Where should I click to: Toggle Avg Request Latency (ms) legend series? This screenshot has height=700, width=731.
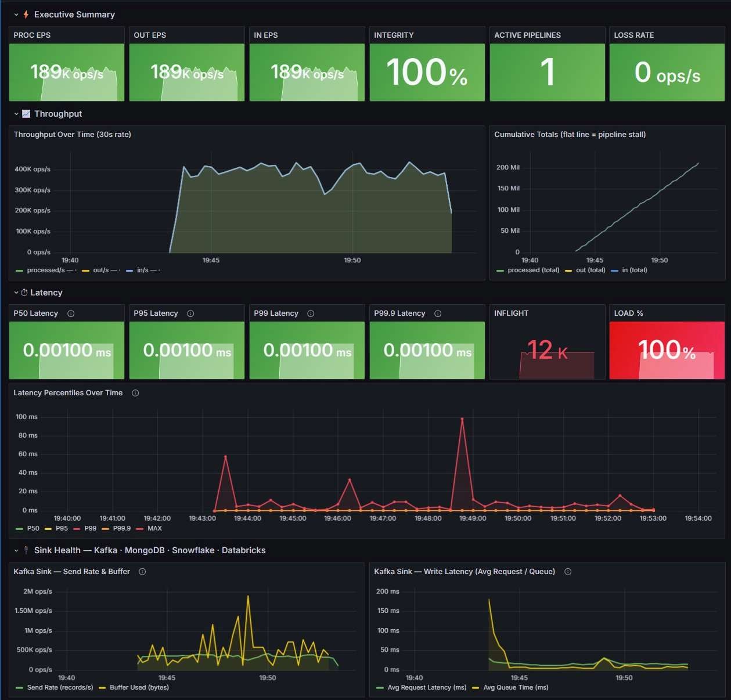click(x=427, y=687)
